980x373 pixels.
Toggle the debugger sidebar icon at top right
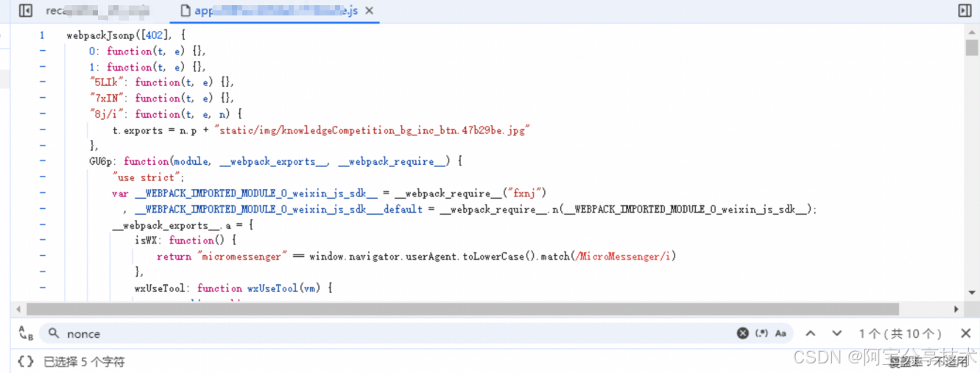coord(965,11)
